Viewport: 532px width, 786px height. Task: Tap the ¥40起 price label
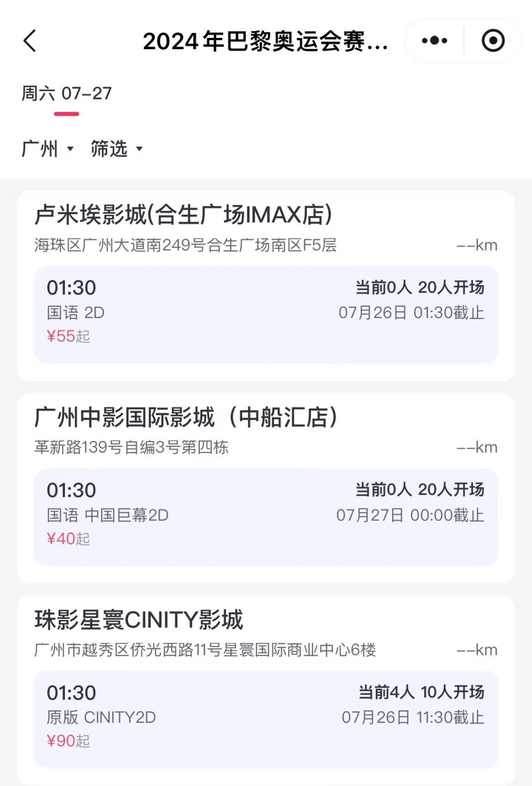click(68, 539)
